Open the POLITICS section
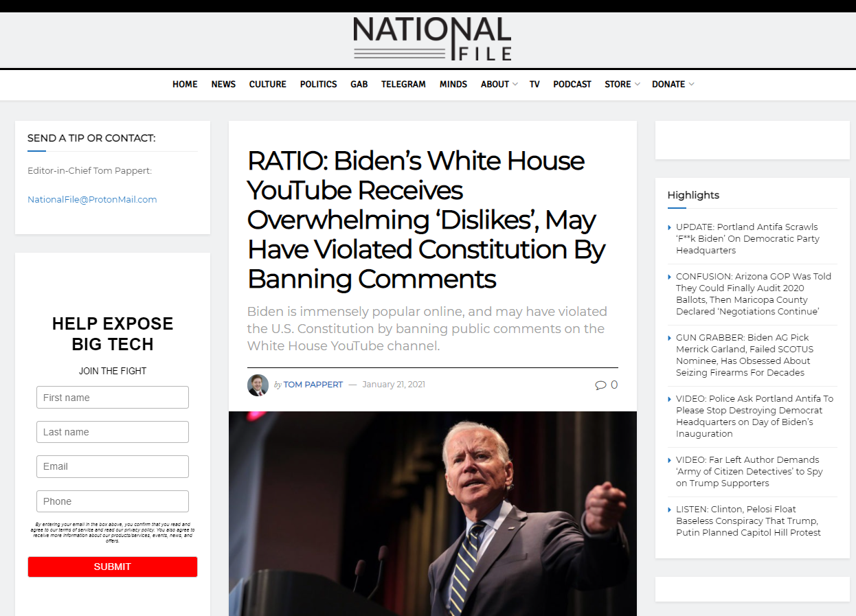Screen dimensions: 856x616 pos(319,84)
